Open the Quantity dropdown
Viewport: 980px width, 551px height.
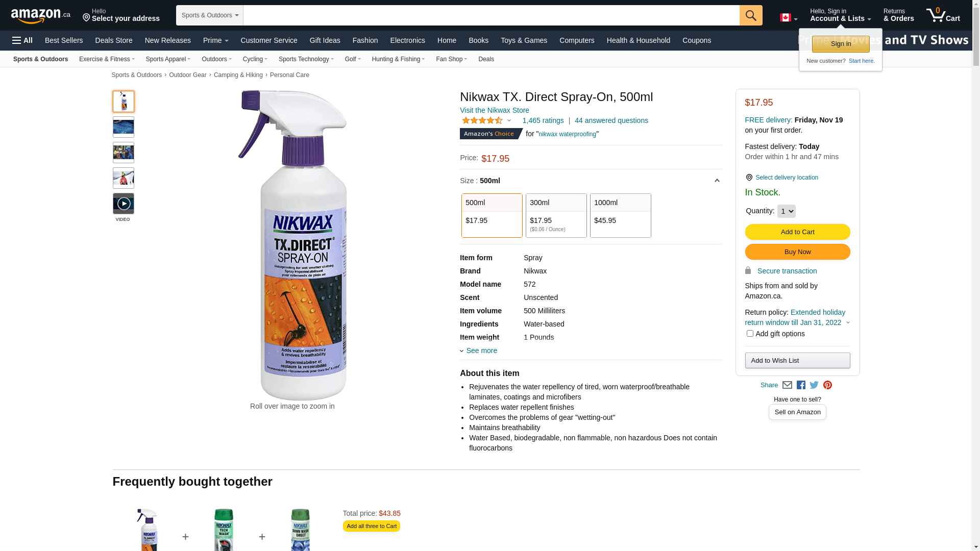[786, 211]
